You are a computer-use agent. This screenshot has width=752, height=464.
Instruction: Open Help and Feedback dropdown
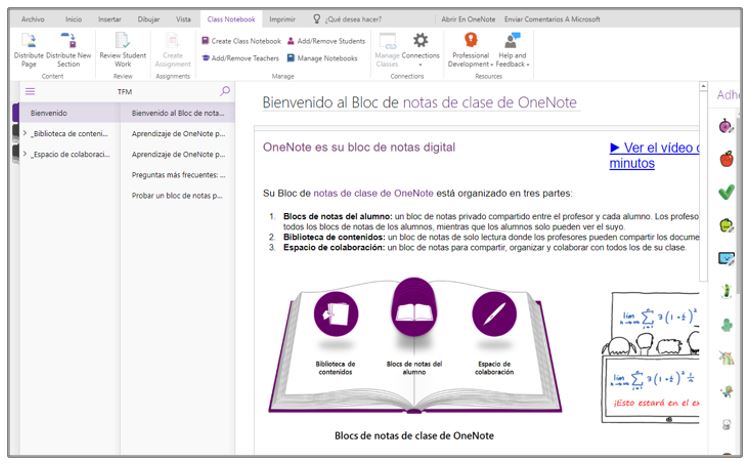click(x=512, y=48)
